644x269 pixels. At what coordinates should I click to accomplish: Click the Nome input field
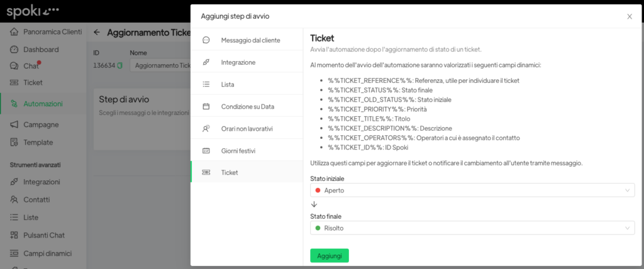160,65
